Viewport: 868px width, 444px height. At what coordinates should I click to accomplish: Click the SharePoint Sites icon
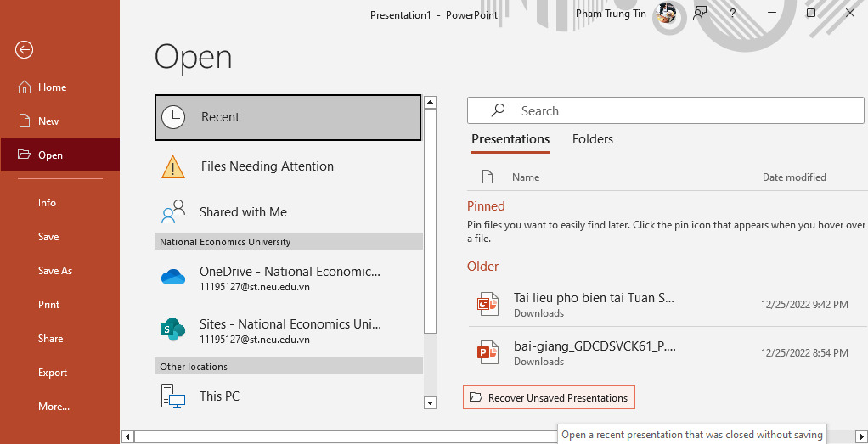coord(172,330)
